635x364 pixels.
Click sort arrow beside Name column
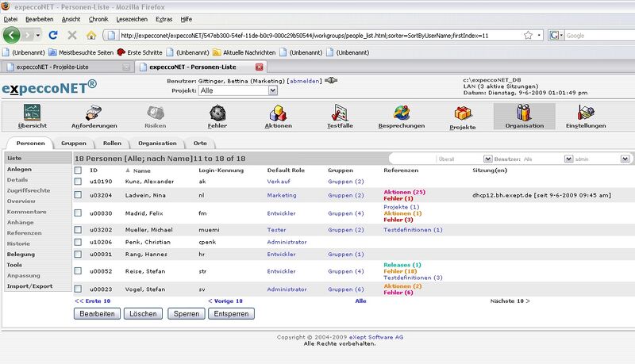pyautogui.click(x=128, y=171)
